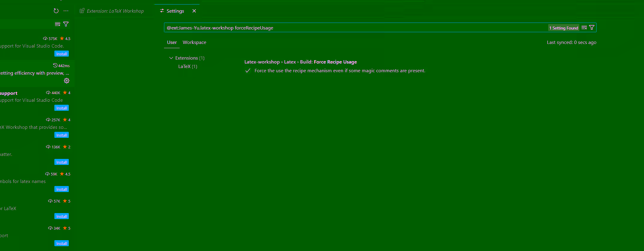Screen dimensions: 644x251
Task: Install the extension with 34K downloads
Action: [x=62, y=243]
